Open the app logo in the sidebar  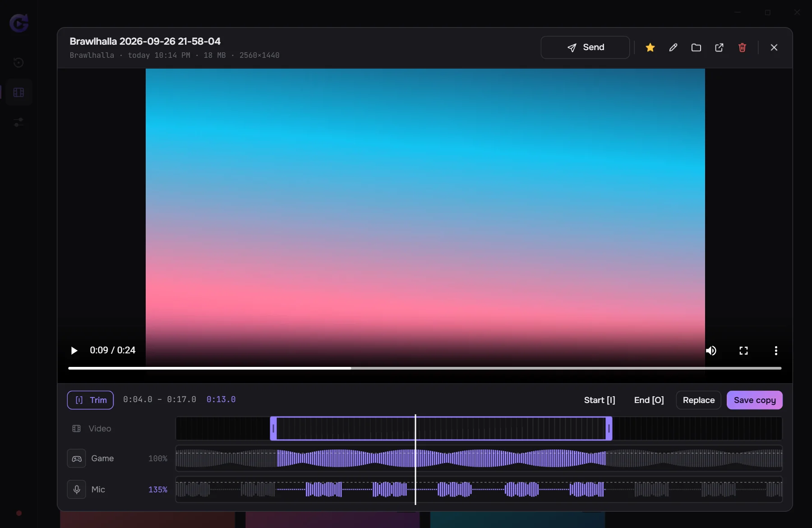19,23
